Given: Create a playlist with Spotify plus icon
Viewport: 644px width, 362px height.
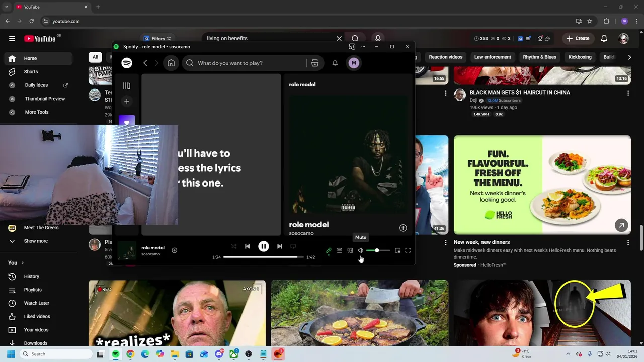Looking at the screenshot, I should click(x=127, y=101).
